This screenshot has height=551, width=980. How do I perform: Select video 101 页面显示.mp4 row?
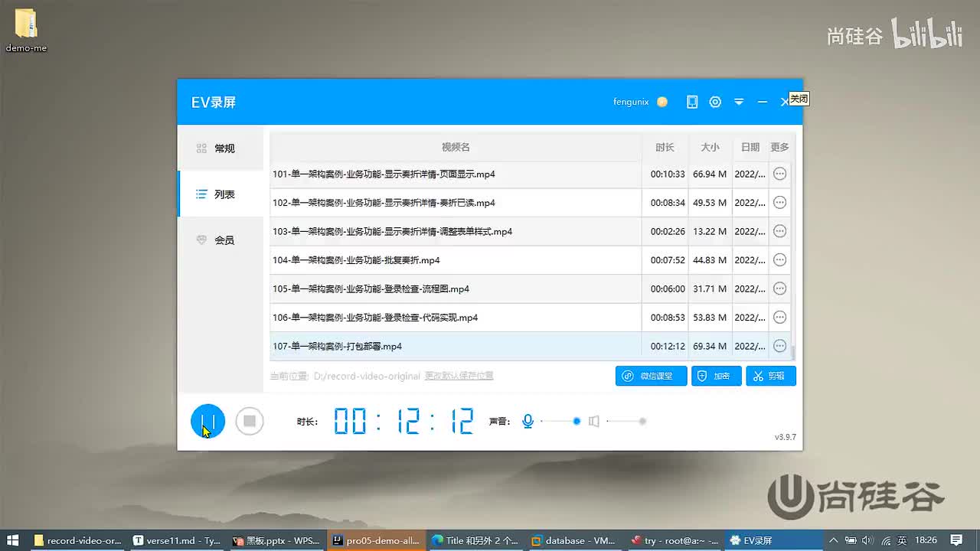(531, 174)
